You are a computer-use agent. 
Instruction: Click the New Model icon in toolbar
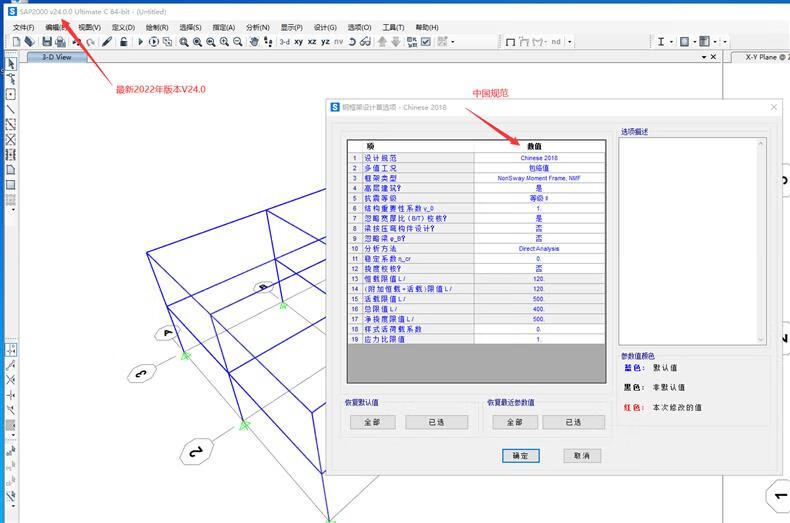coord(17,42)
